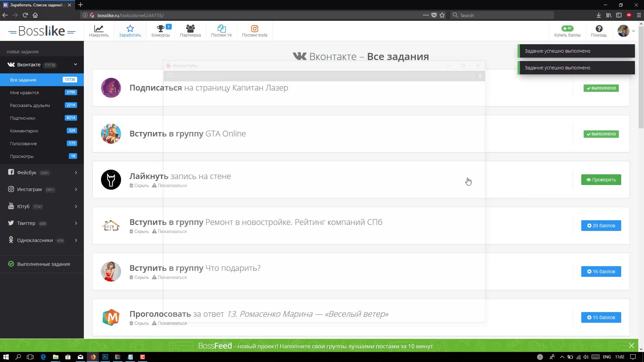Open Edge from the taskbar
This screenshot has width=644, height=362.
(x=43, y=357)
